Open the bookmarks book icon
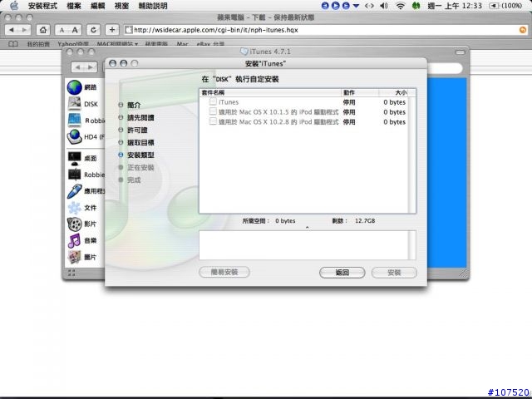532x399 pixels. pos(13,44)
